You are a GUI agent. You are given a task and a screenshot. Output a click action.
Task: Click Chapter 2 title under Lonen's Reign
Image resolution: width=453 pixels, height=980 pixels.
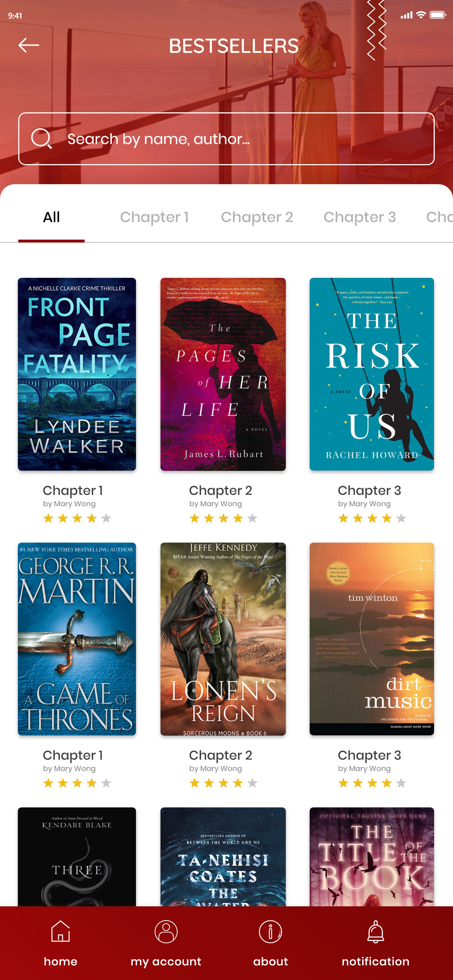click(x=221, y=755)
